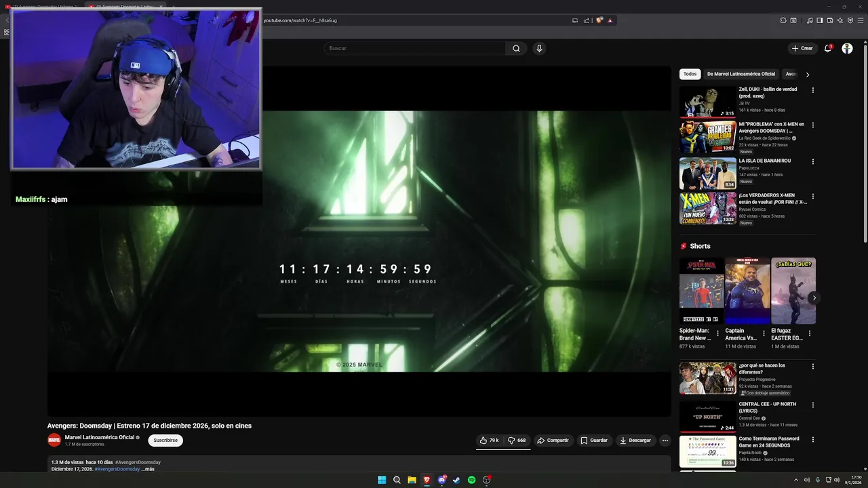The height and width of the screenshot is (488, 868).
Task: Select the Todos filter chip
Action: (690, 74)
